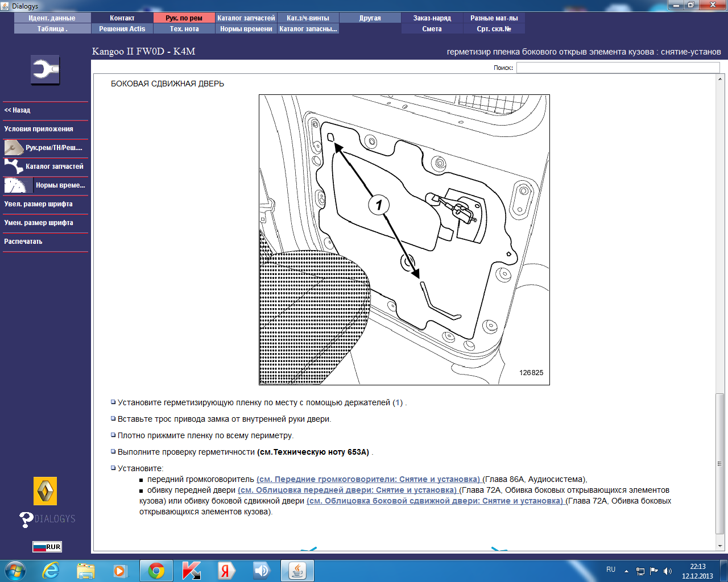Click bold text см.Техническую ноту 653А
This screenshot has width=728, height=582.
coord(313,452)
